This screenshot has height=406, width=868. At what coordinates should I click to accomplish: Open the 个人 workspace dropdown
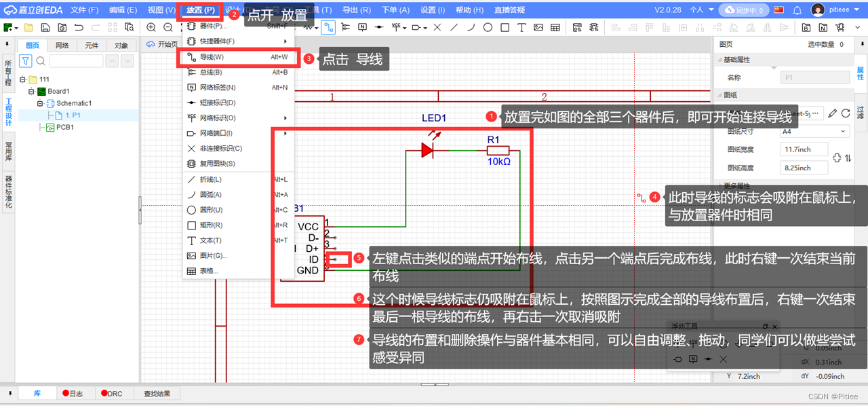(702, 10)
